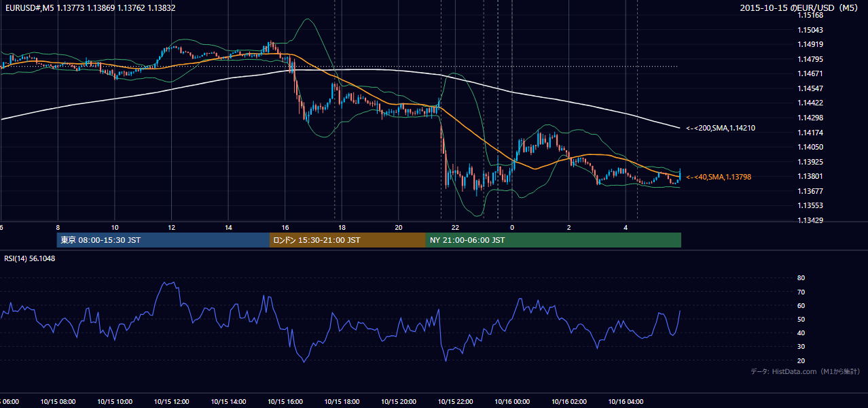
Task: Click price level 1.14919 on the axis
Action: tap(810, 45)
